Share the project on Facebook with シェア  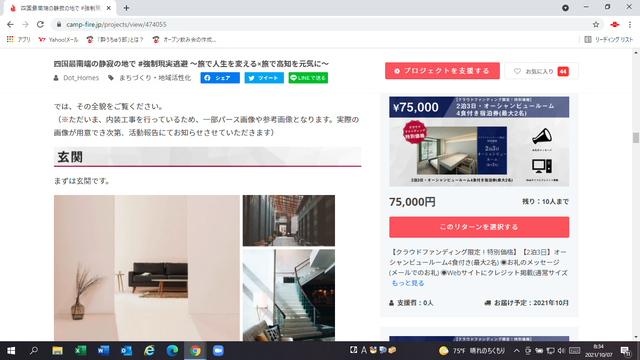220,78
